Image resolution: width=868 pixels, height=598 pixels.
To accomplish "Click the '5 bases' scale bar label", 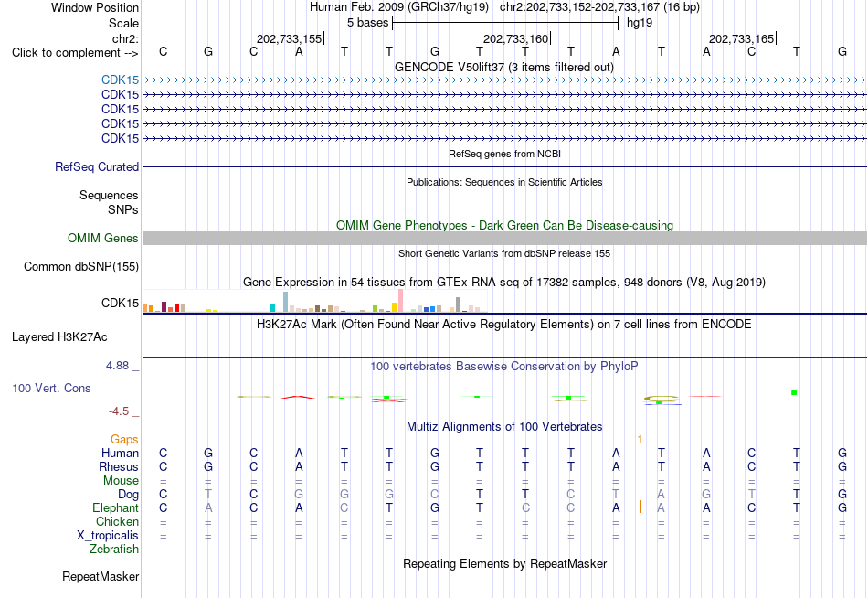I will [367, 23].
